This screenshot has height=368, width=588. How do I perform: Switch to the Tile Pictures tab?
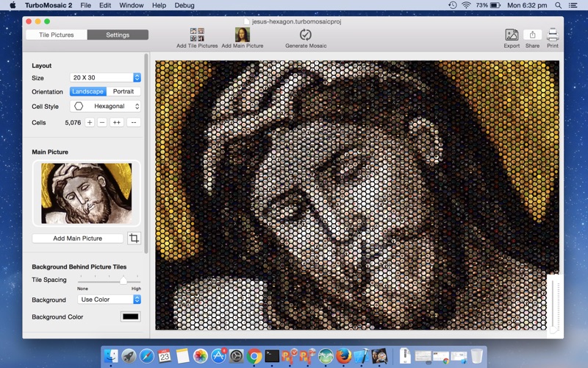(x=57, y=35)
